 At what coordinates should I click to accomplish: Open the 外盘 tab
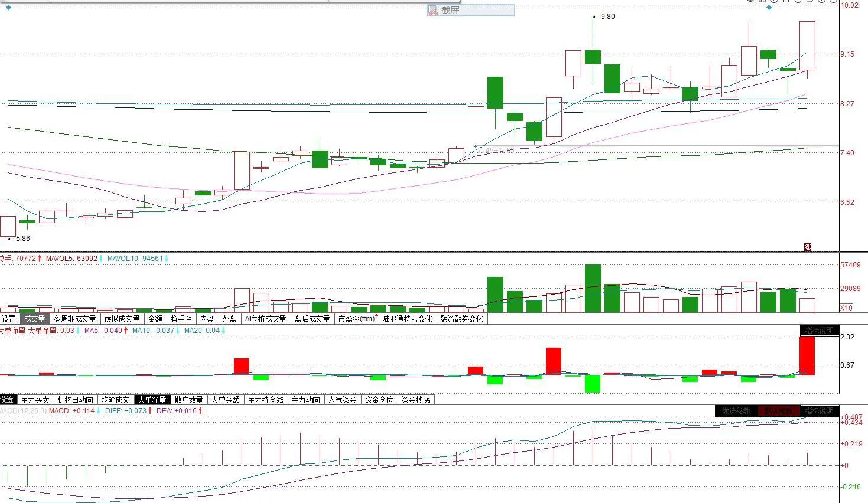(230, 319)
